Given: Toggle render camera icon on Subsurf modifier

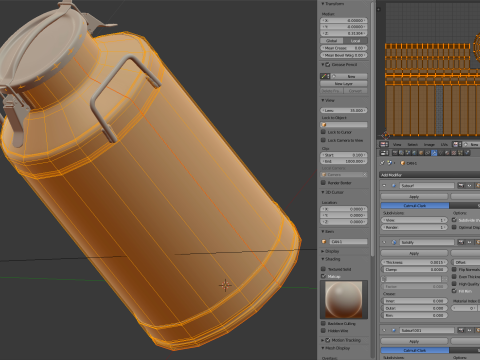Looking at the screenshot, I should click(461, 185).
